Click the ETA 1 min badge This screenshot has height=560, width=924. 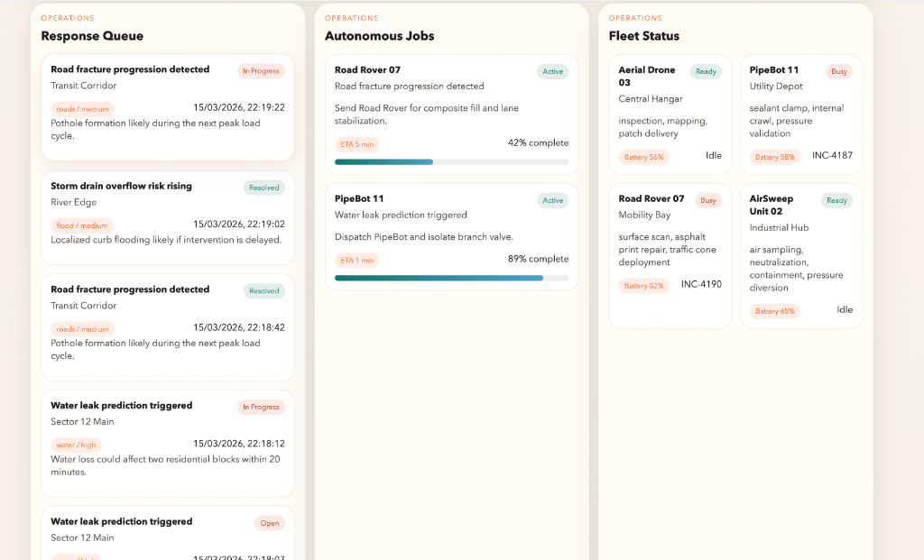click(356, 260)
